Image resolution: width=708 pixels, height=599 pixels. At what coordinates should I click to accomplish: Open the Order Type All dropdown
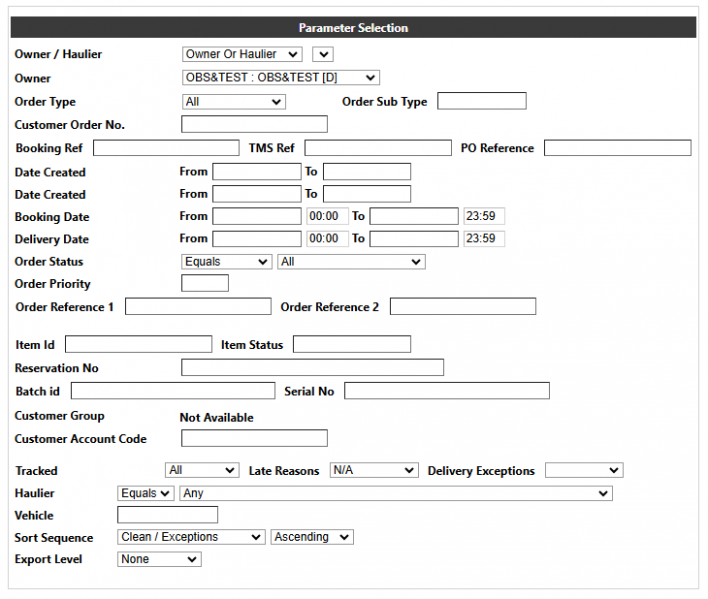click(x=233, y=102)
